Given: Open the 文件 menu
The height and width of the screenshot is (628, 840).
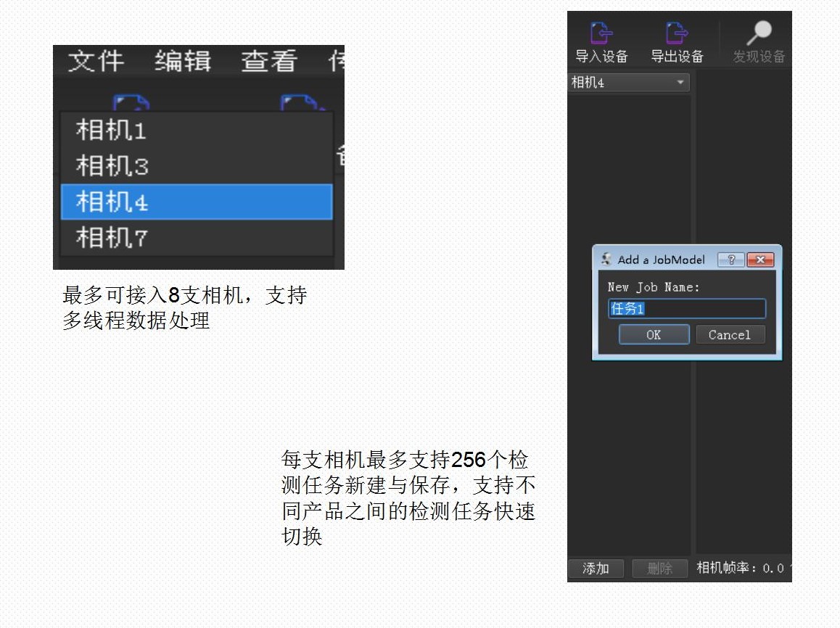Looking at the screenshot, I should coord(96,61).
